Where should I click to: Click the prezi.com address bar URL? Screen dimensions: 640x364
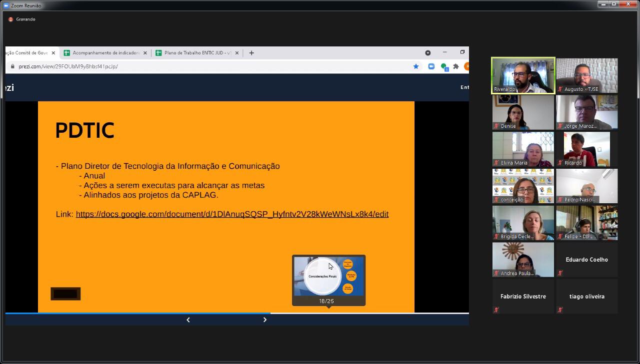tap(68, 66)
